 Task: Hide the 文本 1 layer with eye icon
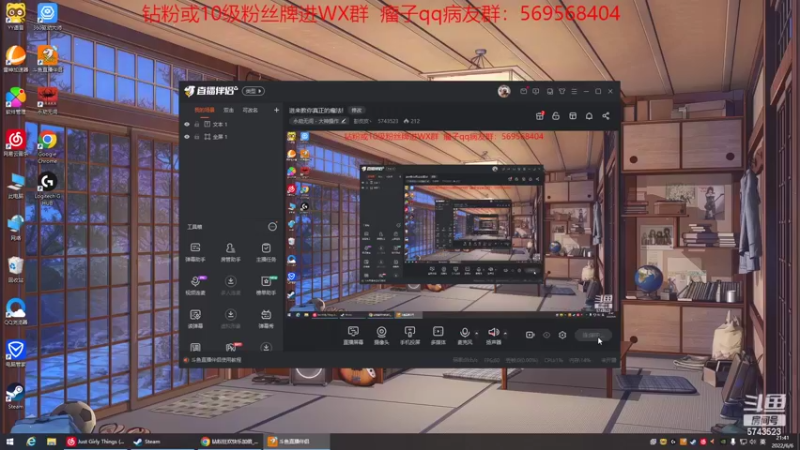[x=187, y=124]
